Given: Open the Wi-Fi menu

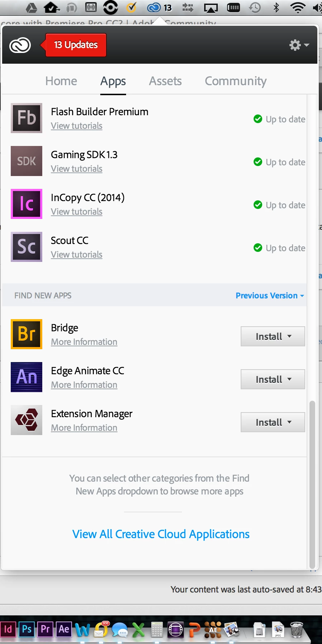Looking at the screenshot, I should coord(298,8).
